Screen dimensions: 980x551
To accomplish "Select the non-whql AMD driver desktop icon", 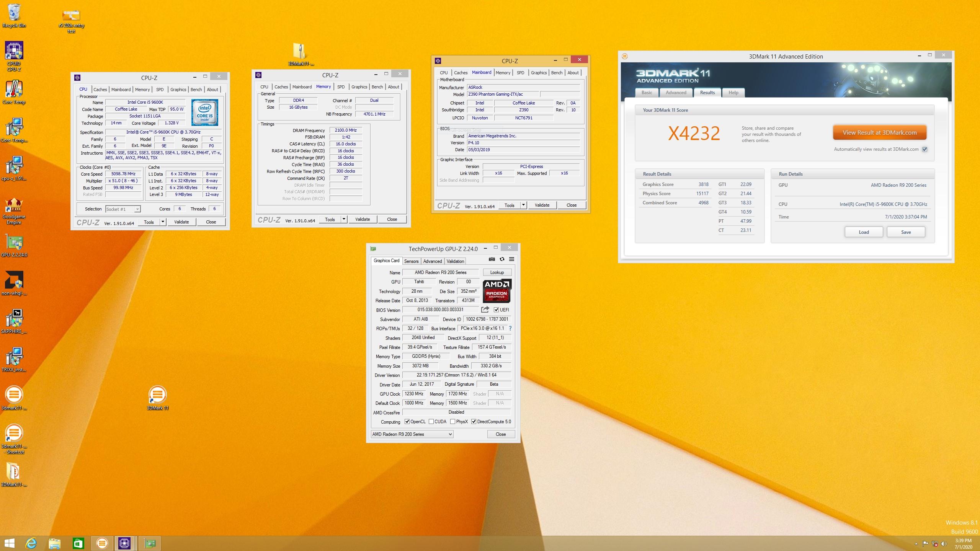I will click(14, 283).
